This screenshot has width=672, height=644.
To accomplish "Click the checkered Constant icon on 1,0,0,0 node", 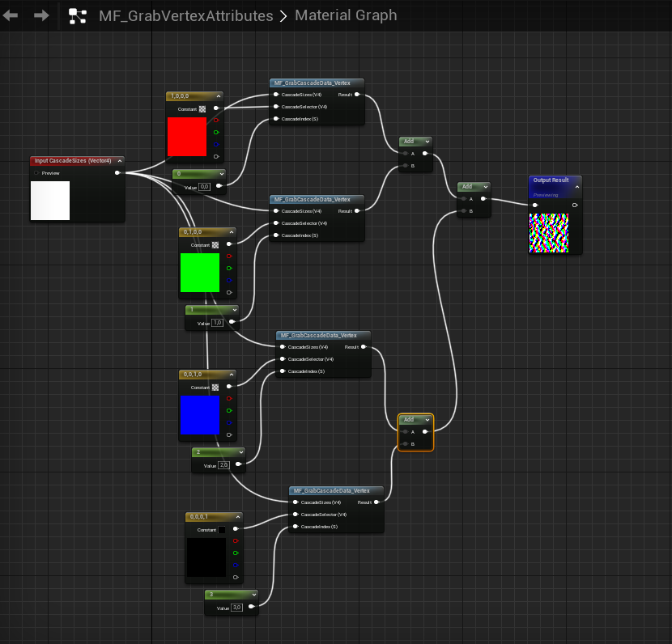I will click(202, 108).
